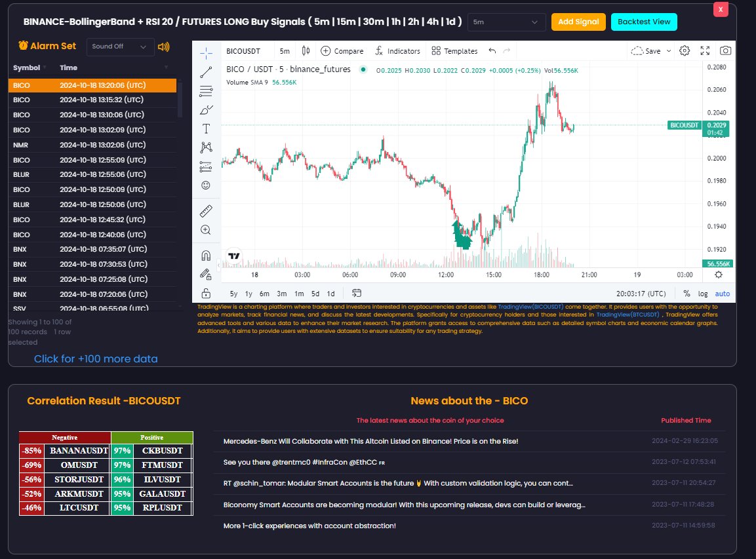756x559 pixels.
Task: Select the crosshair cursor tool
Action: (x=206, y=53)
